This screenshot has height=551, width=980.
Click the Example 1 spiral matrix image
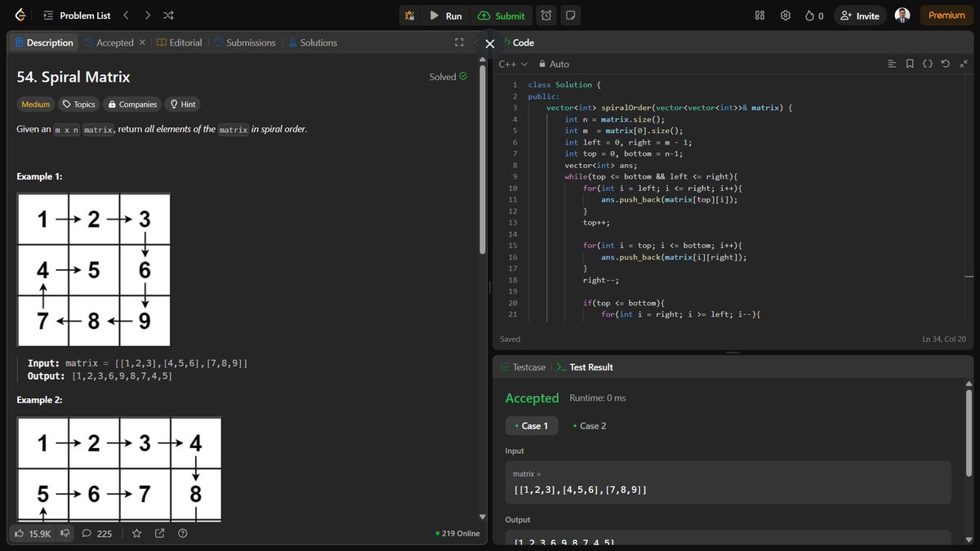tap(94, 270)
